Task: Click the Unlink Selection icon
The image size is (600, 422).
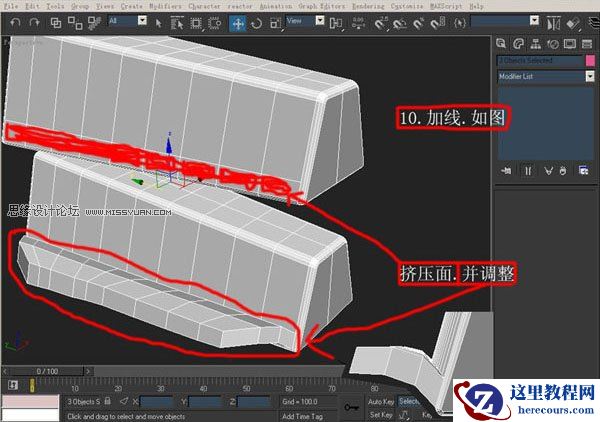Action: pos(75,23)
